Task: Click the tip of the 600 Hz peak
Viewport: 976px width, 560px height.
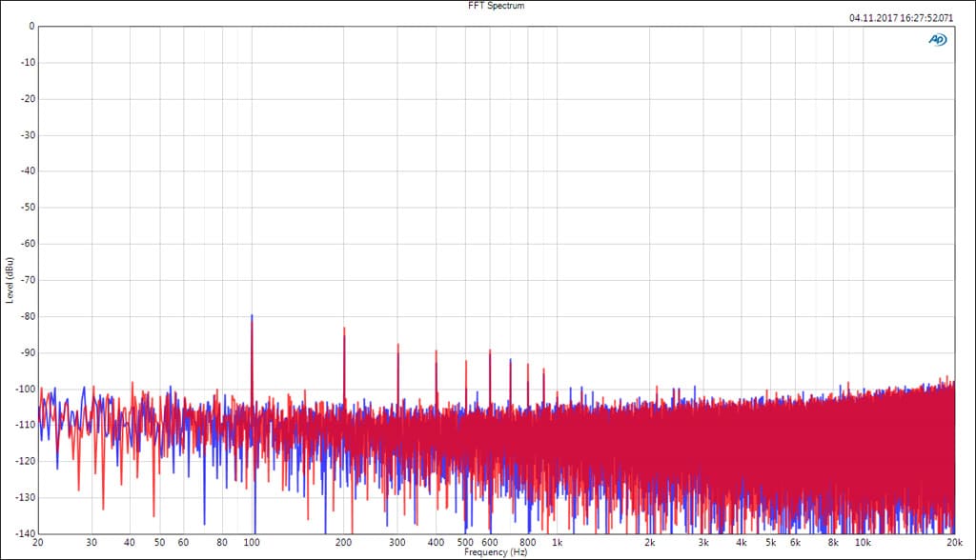Action: [490, 350]
